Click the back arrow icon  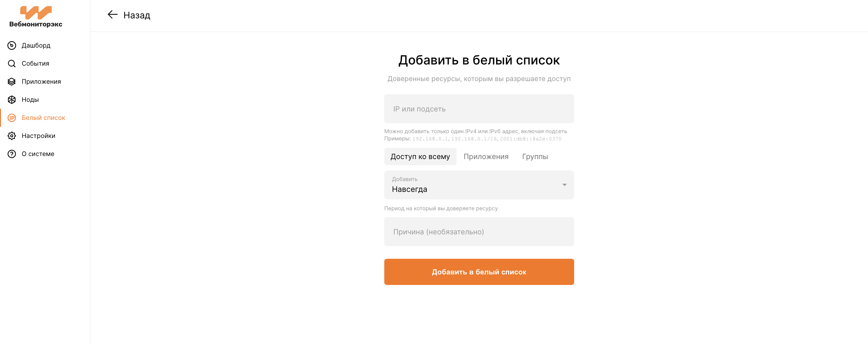coord(112,14)
